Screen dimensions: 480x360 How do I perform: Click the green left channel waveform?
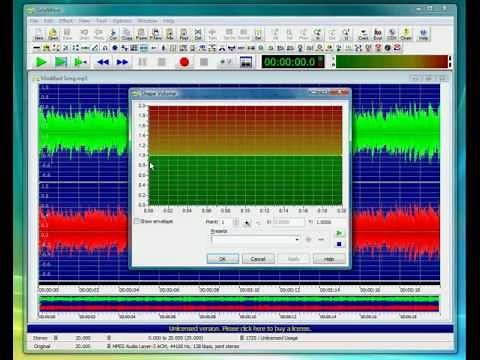click(83, 133)
